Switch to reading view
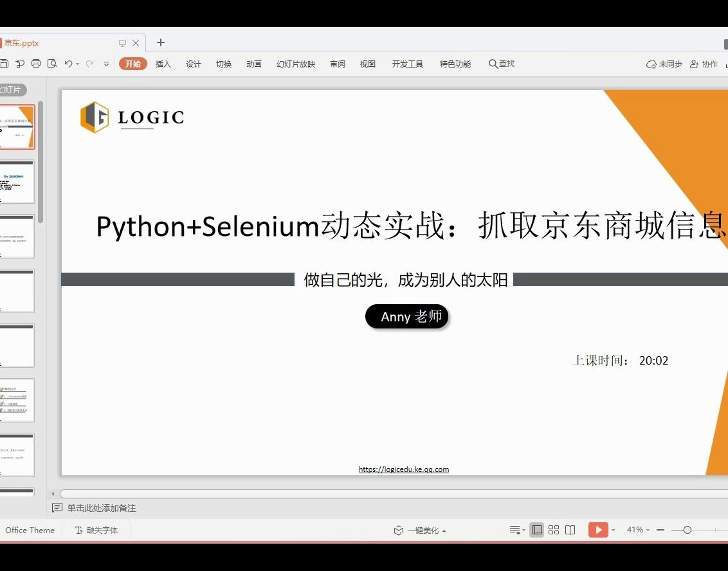This screenshot has width=728, height=571. pyautogui.click(x=570, y=529)
